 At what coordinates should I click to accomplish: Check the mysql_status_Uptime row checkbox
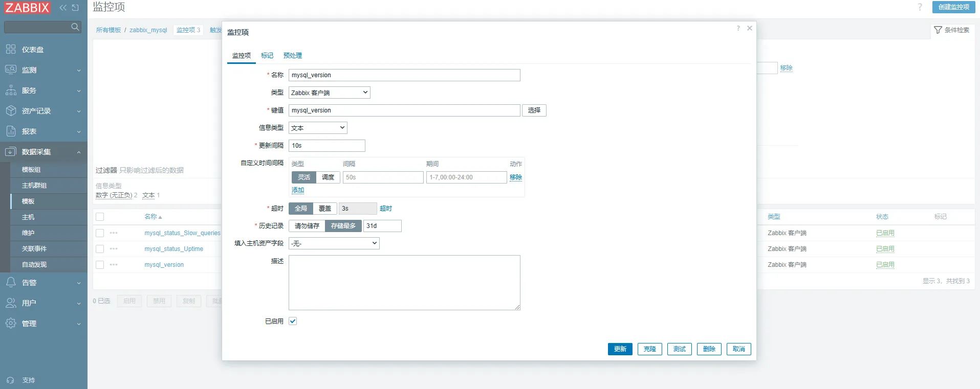100,249
